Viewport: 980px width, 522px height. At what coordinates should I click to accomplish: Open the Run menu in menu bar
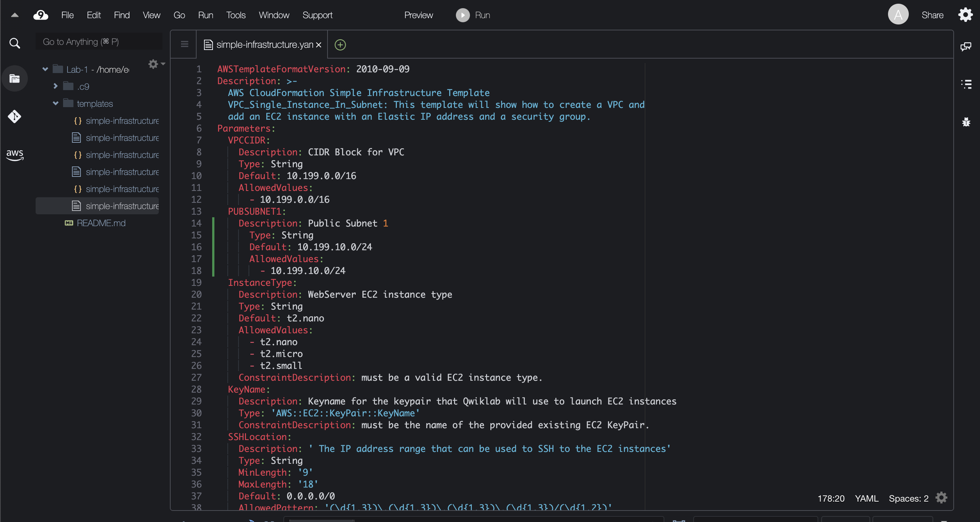tap(205, 15)
